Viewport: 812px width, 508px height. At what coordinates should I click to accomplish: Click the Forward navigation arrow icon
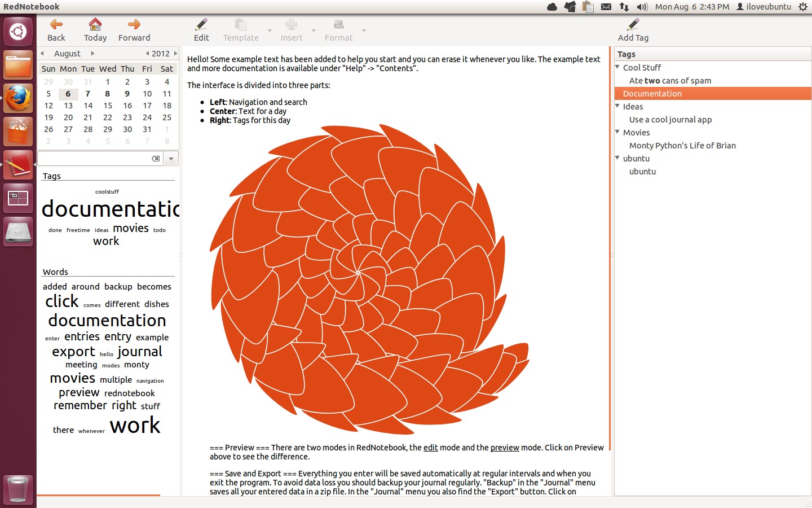click(x=134, y=25)
